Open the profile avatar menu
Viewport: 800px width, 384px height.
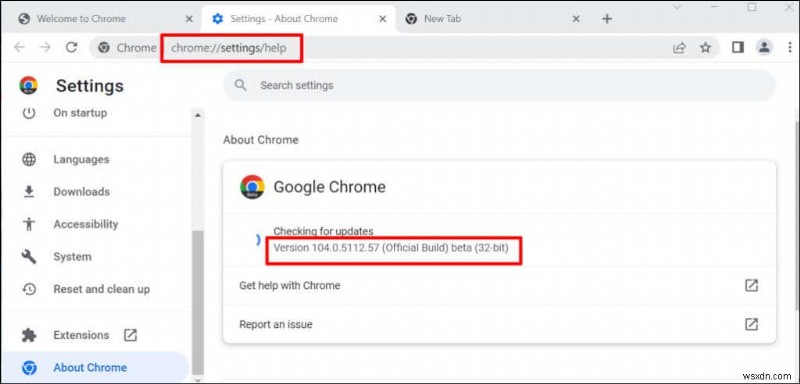[x=764, y=47]
